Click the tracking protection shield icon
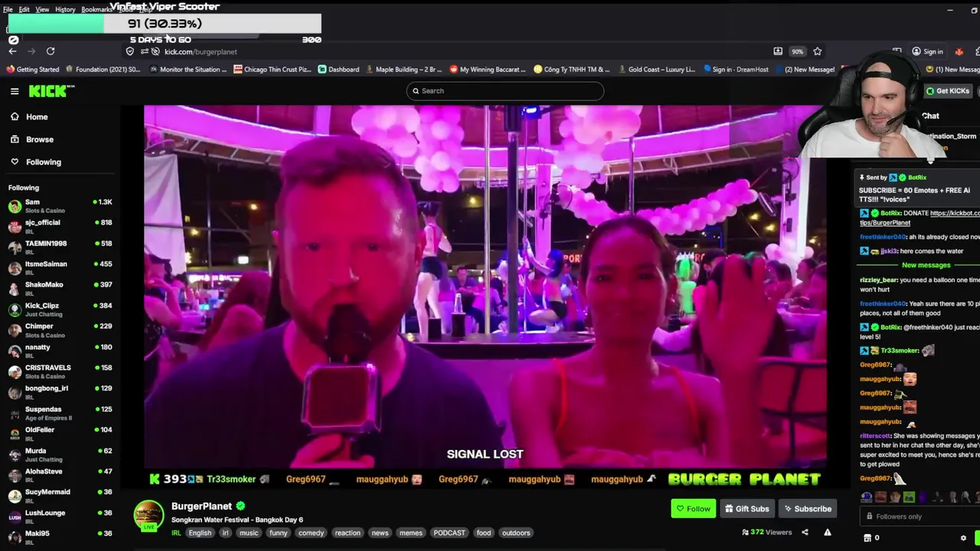980x551 pixels. coord(130,51)
